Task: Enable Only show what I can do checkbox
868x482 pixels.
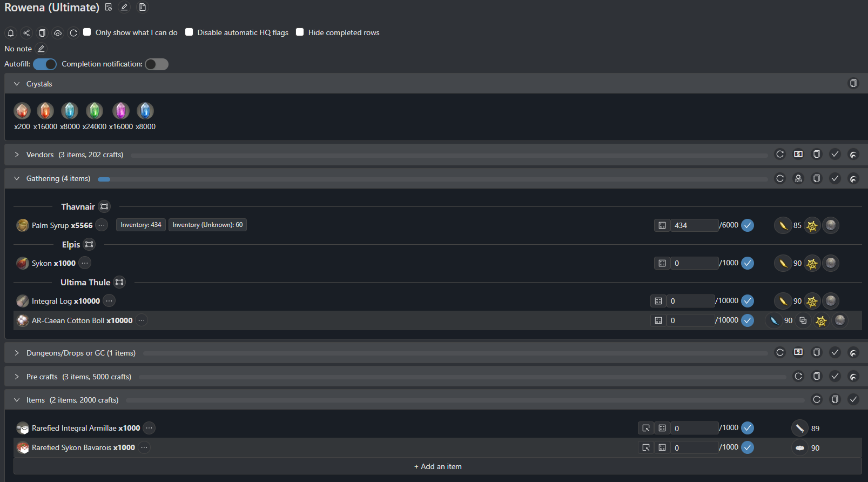Action: [x=87, y=32]
